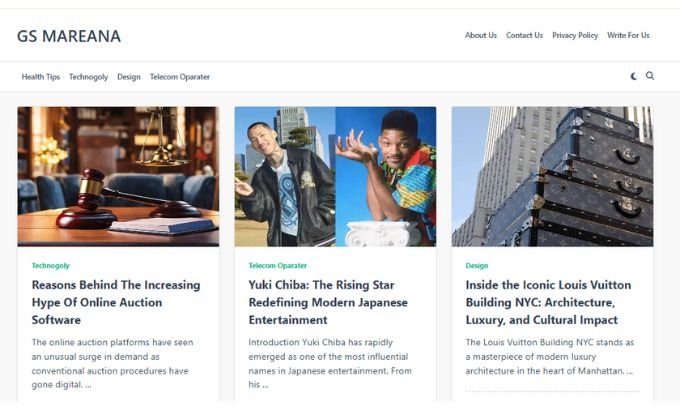The height and width of the screenshot is (409, 680).
Task: Open the Design category in the nav bar
Action: tap(129, 77)
